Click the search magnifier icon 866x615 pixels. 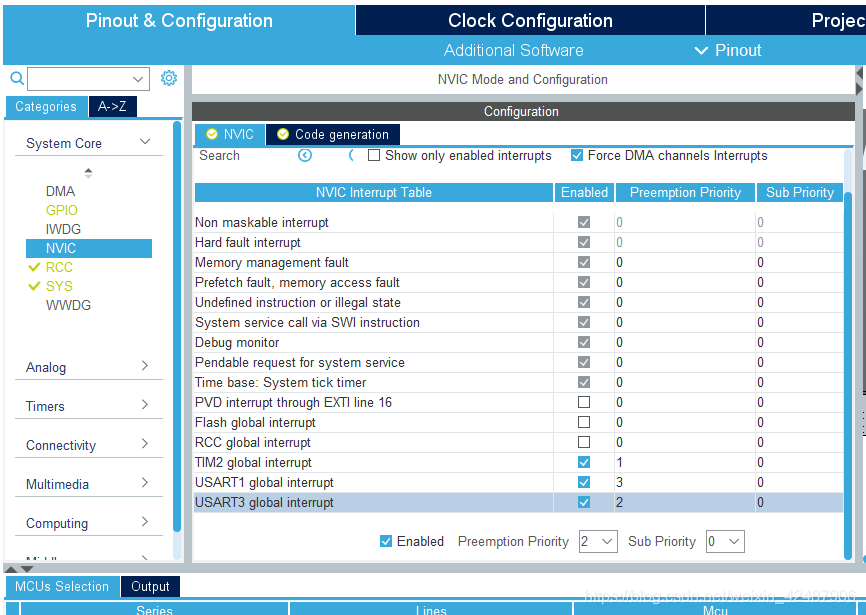coord(16,78)
